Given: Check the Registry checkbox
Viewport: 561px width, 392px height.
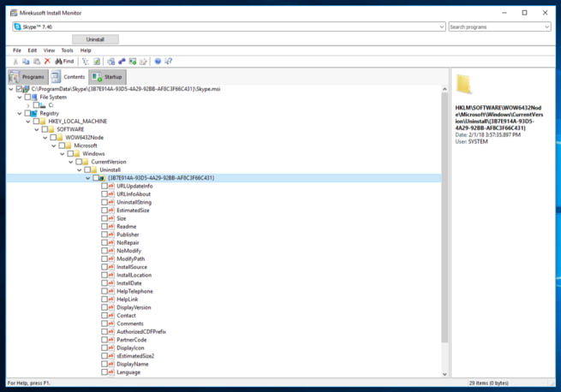Looking at the screenshot, I should tap(27, 113).
